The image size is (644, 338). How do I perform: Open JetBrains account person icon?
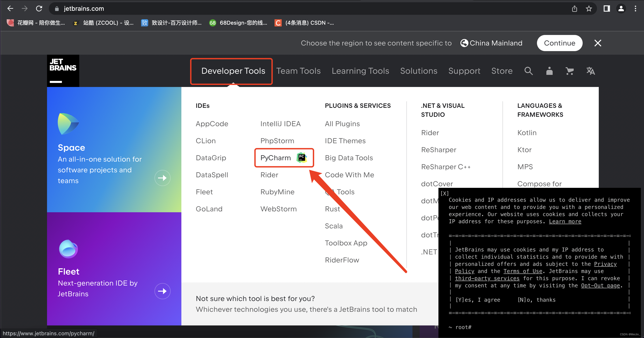tap(549, 71)
